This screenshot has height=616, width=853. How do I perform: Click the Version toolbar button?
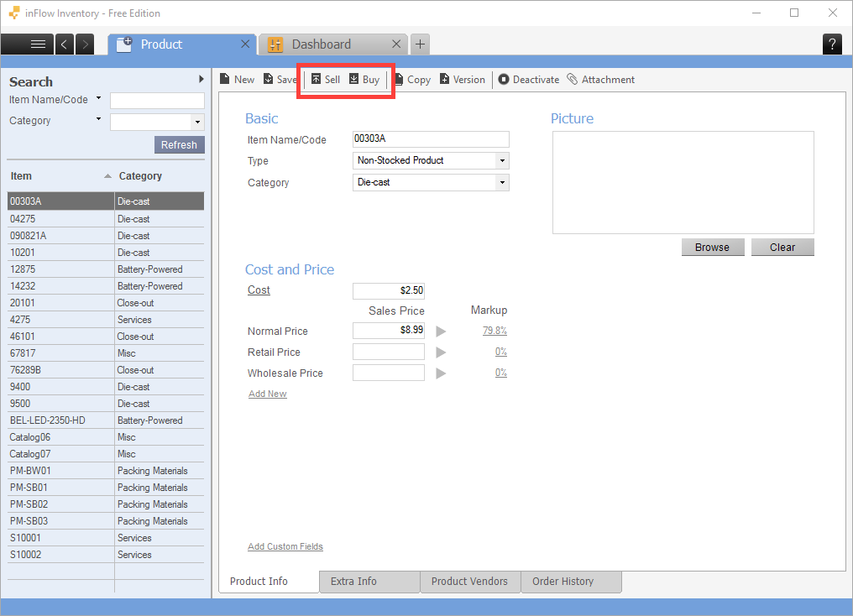coord(462,80)
